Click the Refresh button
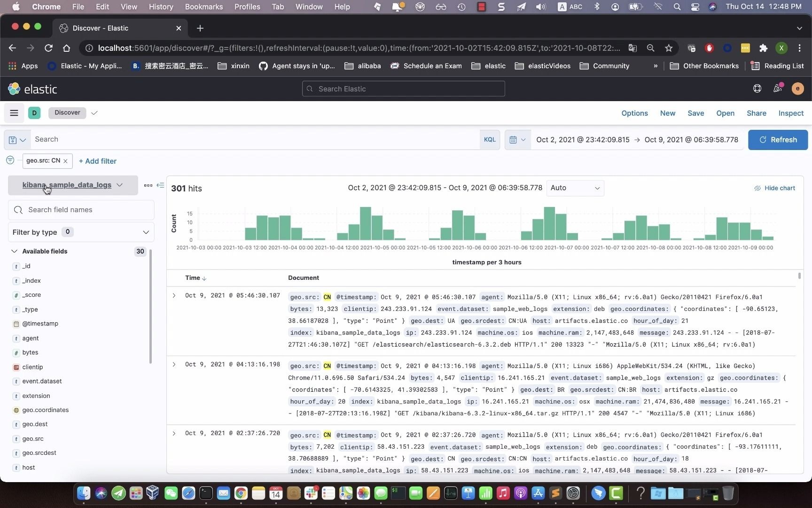Viewport: 812px width, 508px height. tap(778, 140)
